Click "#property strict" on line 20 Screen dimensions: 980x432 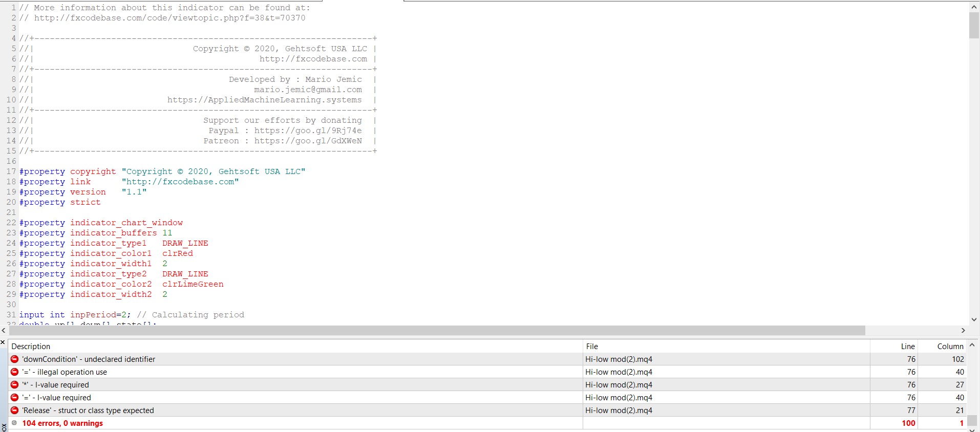point(60,202)
